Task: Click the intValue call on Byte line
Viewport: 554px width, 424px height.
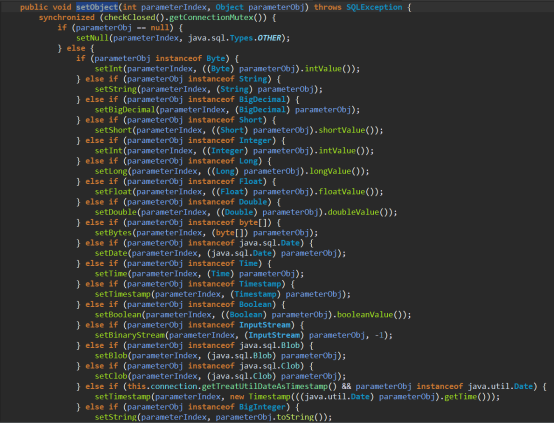Action: click(323, 69)
